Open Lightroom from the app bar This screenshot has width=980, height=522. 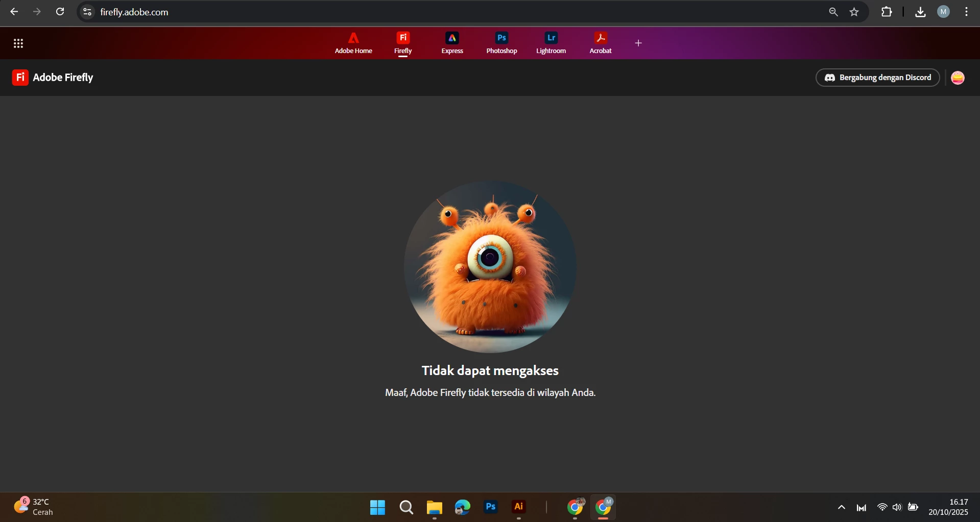(551, 43)
